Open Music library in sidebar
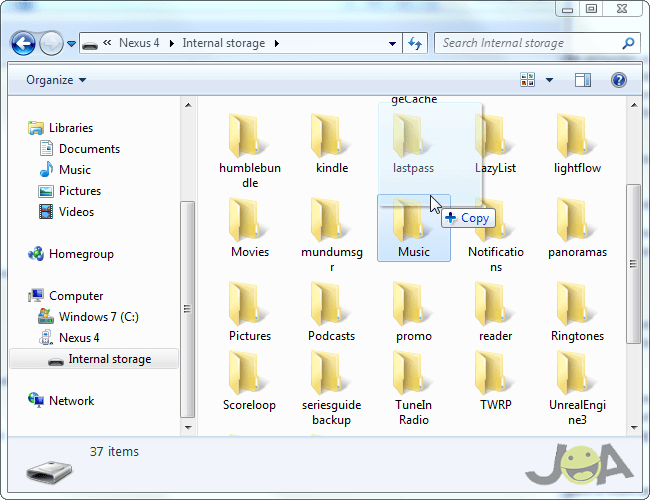 click(x=65, y=170)
